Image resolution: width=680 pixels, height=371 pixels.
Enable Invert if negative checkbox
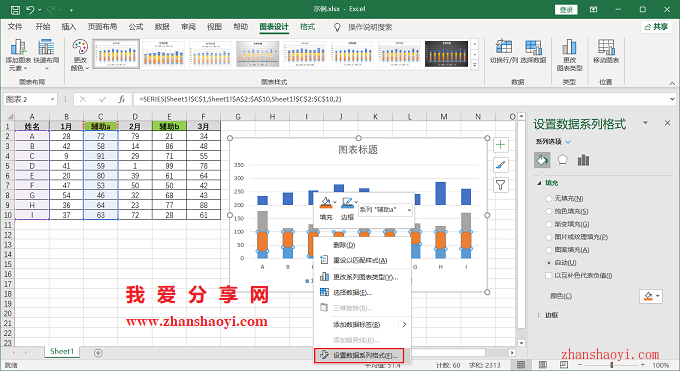[549, 276]
